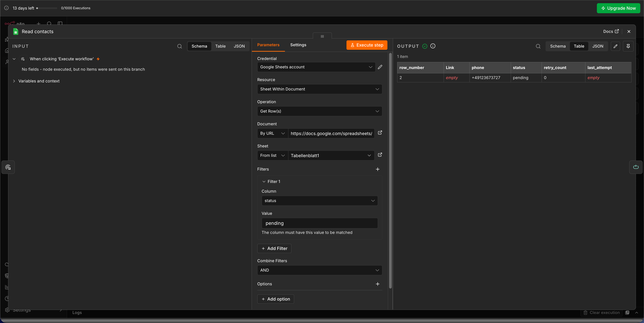This screenshot has height=323, width=644.
Task: Collapse the Filter 1 section
Action: tap(264, 182)
